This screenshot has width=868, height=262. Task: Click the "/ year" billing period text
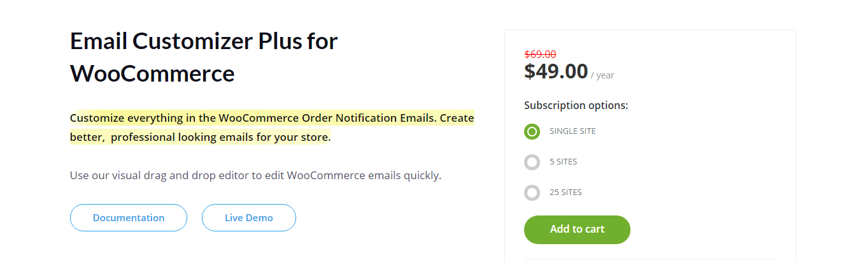[x=602, y=75]
